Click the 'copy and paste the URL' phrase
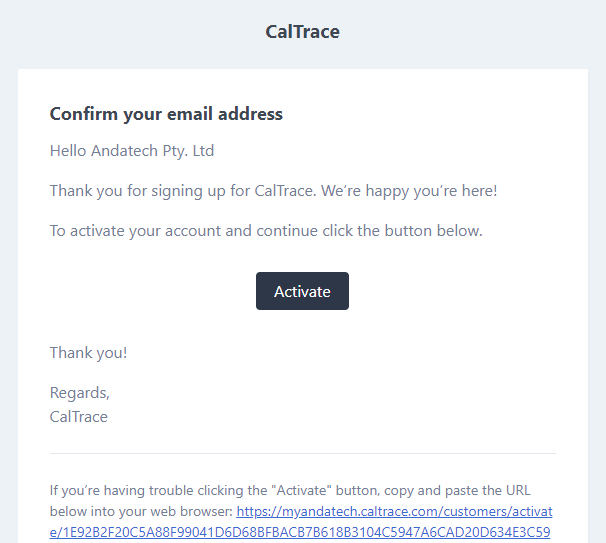Image resolution: width=606 pixels, height=543 pixels. 457,490
